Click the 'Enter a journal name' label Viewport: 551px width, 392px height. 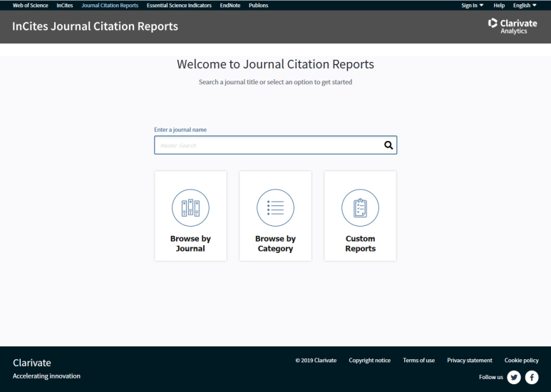(x=180, y=130)
